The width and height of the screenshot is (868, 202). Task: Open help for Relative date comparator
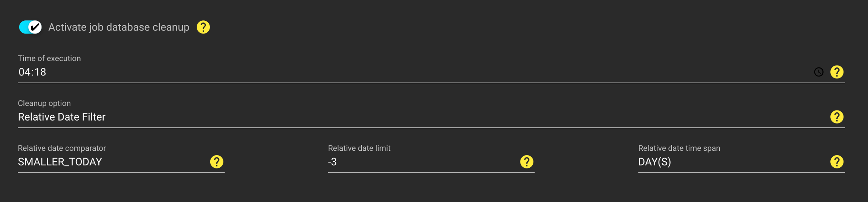click(x=217, y=162)
